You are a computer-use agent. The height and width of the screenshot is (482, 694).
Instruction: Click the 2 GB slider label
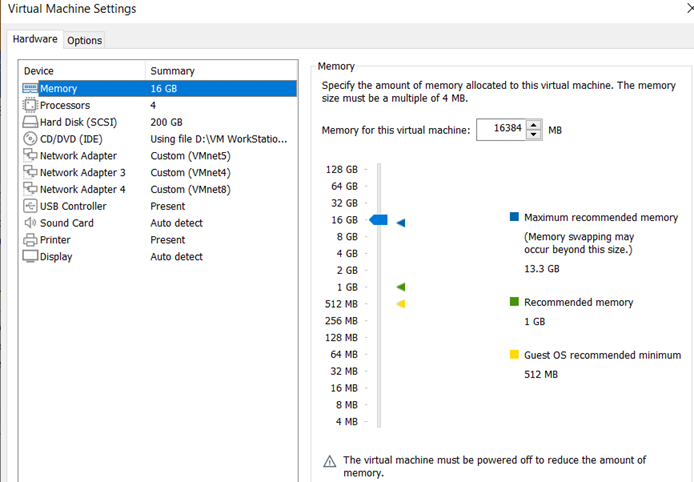347,270
